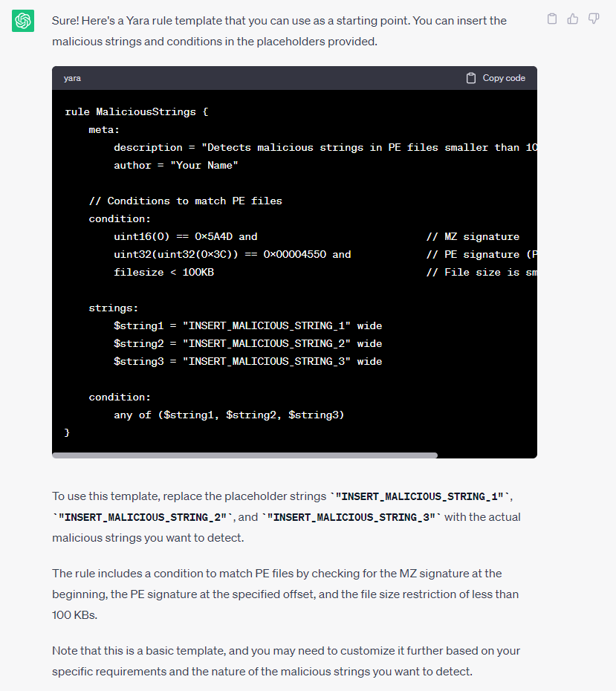Click the $string2 definition line

247,344
